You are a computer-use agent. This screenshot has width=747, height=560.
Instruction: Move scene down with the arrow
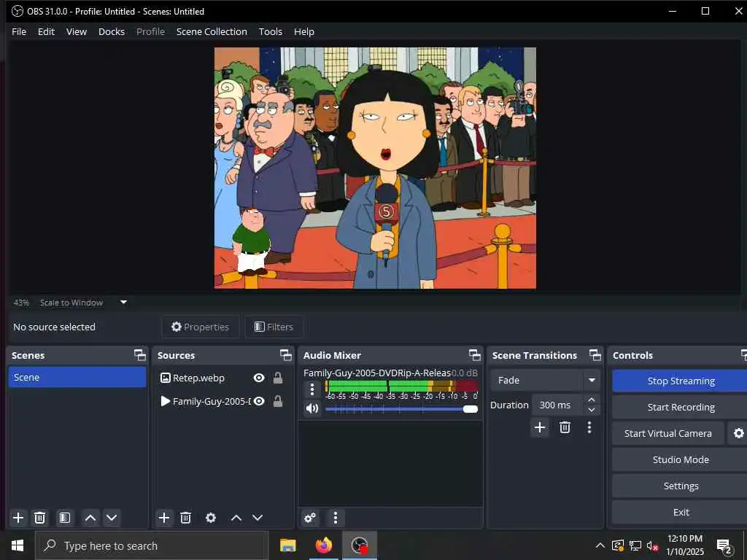tap(112, 518)
